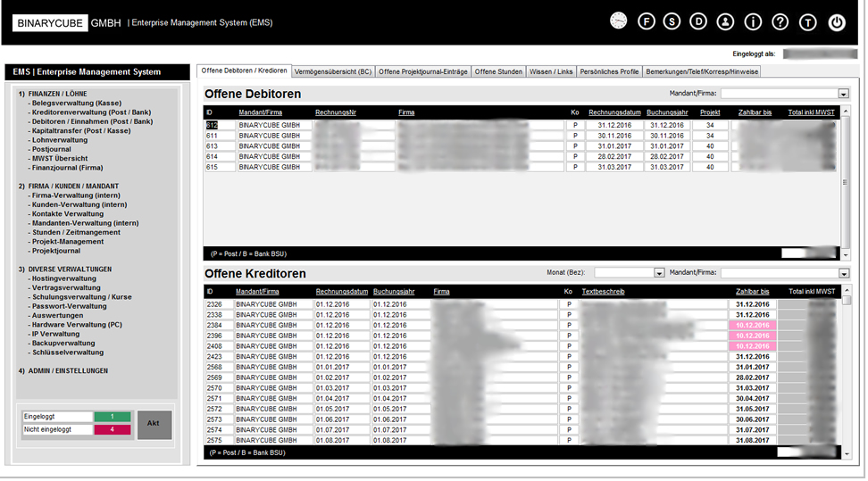Click the power logout icon

837,22
